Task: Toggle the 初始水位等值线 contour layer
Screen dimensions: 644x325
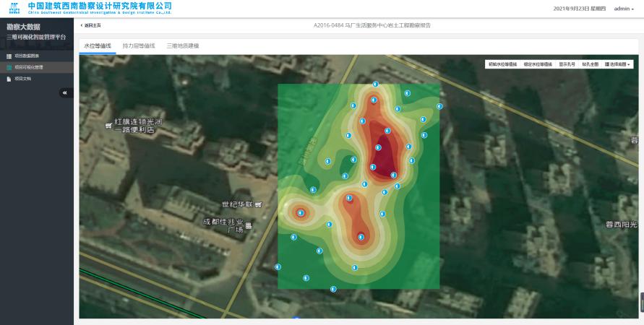Action: [x=503, y=64]
